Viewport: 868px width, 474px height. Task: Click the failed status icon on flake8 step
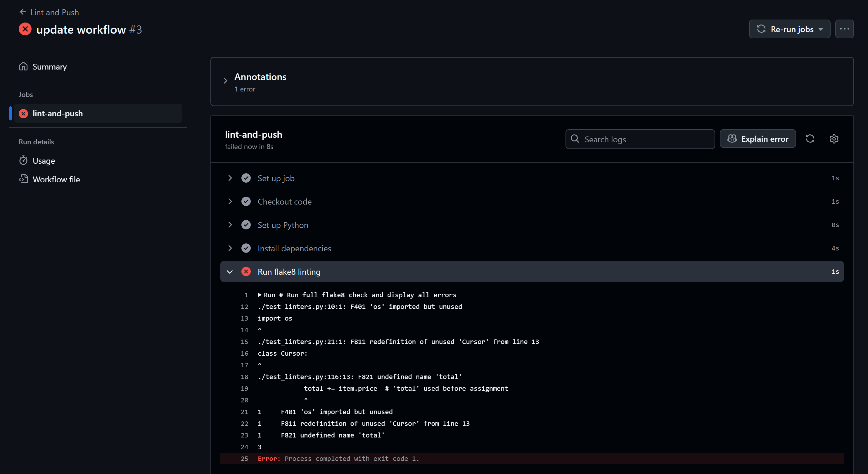[246, 271]
